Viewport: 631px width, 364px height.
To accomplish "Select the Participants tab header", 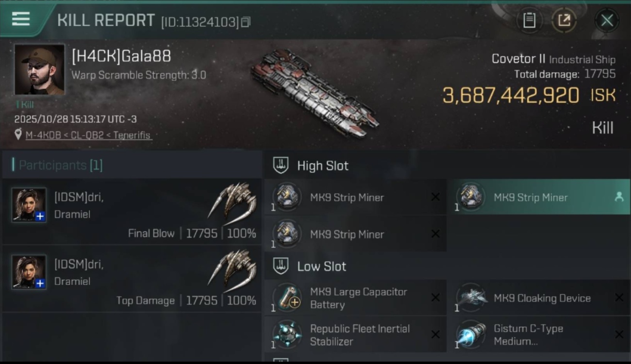I will (x=60, y=165).
